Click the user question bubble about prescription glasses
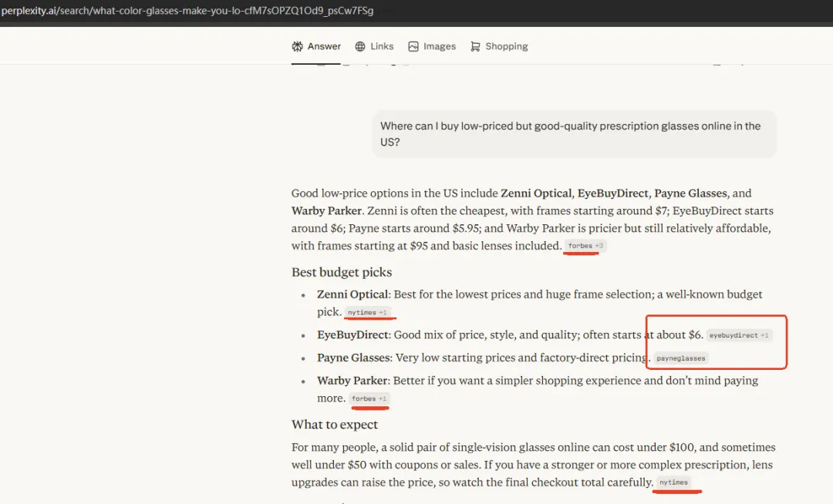The height and width of the screenshot is (504, 833). tap(575, 133)
